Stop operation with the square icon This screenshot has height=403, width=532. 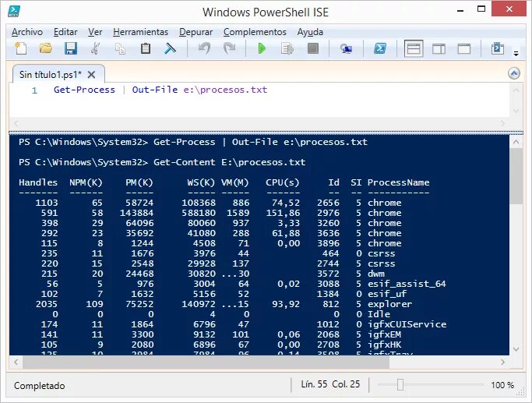[313, 48]
